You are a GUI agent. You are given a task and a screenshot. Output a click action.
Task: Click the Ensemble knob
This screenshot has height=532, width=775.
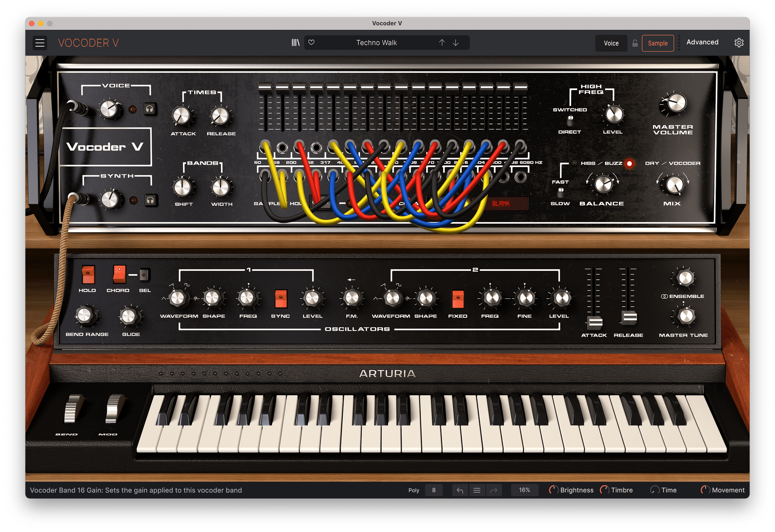tap(685, 278)
